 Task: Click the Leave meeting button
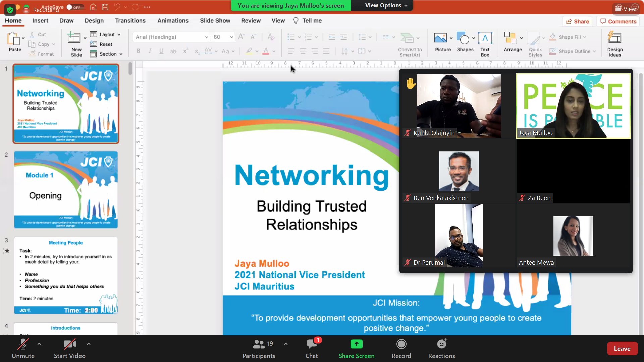tap(622, 349)
